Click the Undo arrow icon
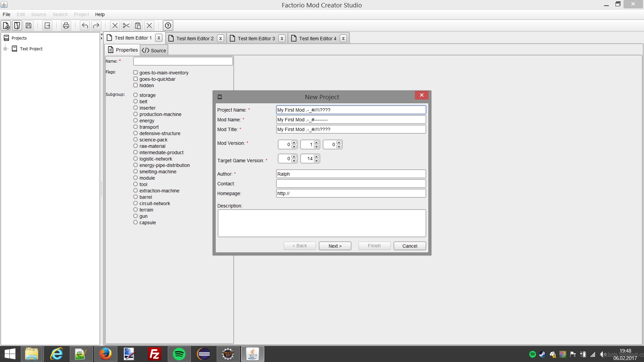644x362 pixels. [x=85, y=25]
